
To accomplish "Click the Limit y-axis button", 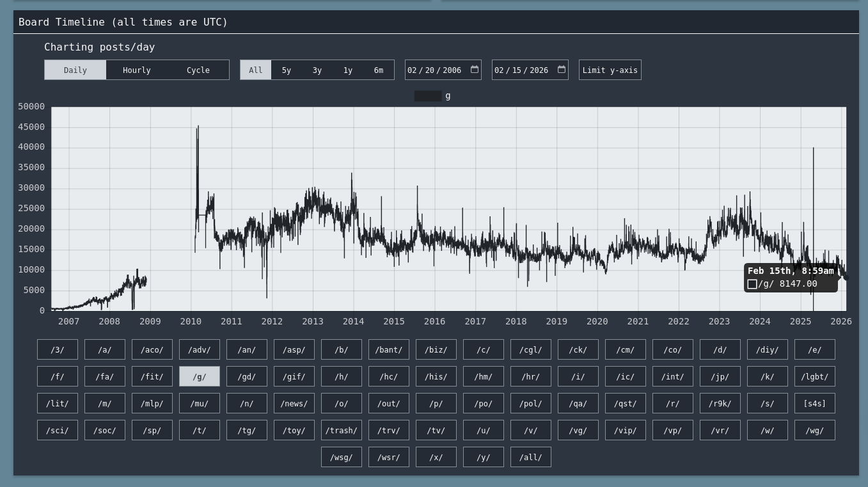I will (x=610, y=70).
